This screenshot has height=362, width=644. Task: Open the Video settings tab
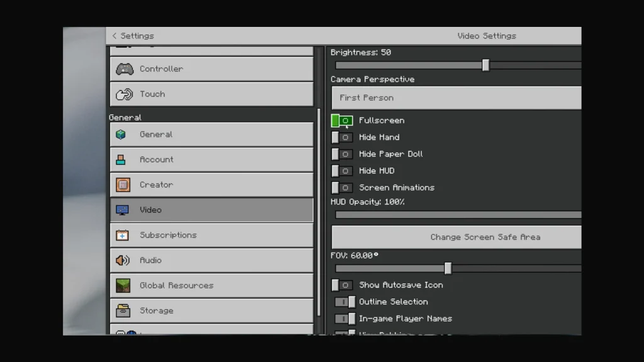point(211,210)
